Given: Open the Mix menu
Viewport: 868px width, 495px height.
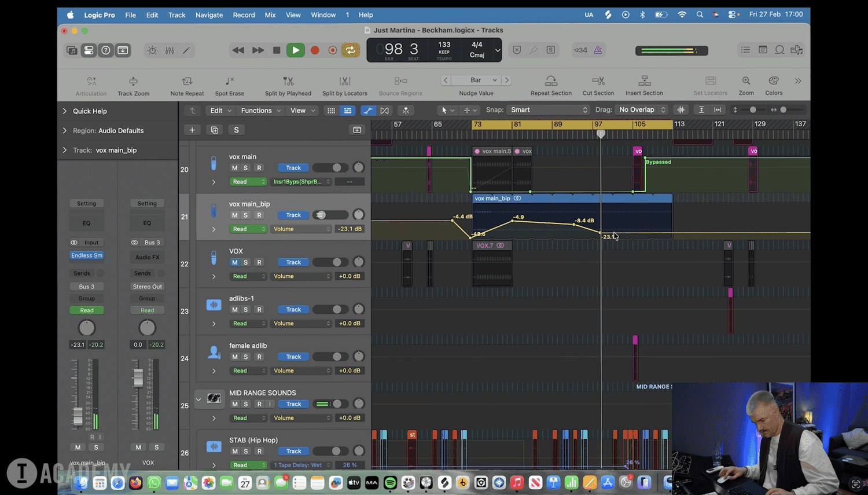Looking at the screenshot, I should (x=270, y=15).
